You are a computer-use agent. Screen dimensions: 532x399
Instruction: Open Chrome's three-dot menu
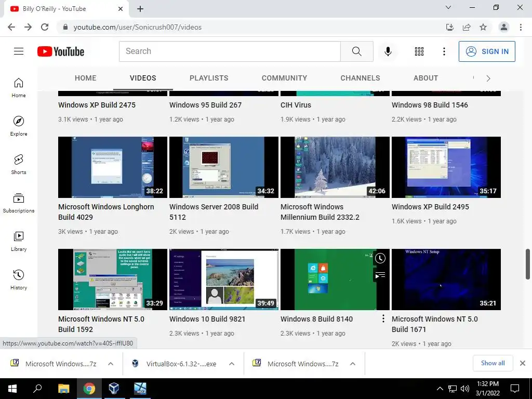coord(521,27)
